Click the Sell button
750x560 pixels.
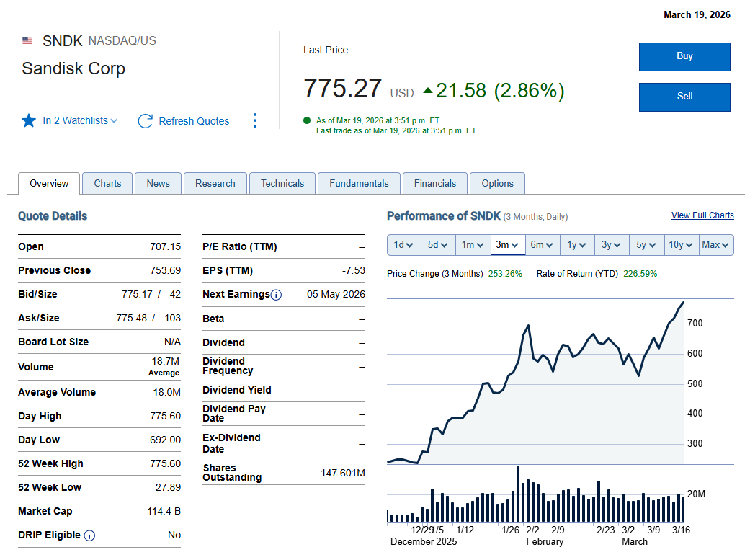tap(684, 97)
